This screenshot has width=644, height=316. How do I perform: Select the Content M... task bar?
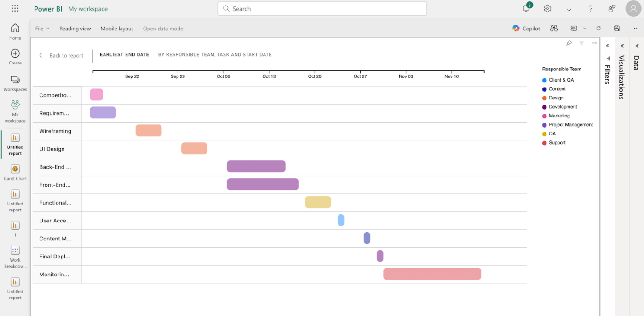click(367, 238)
